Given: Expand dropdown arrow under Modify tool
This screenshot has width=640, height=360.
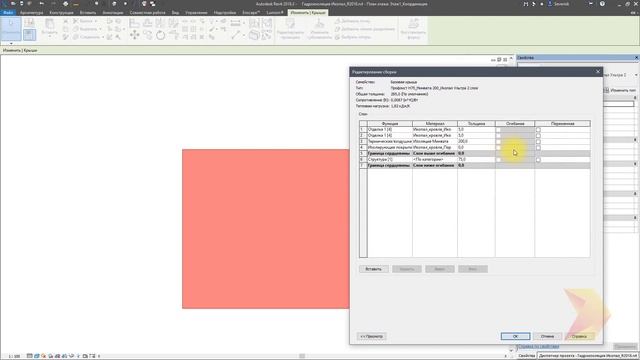Looking at the screenshot, I should 11,43.
